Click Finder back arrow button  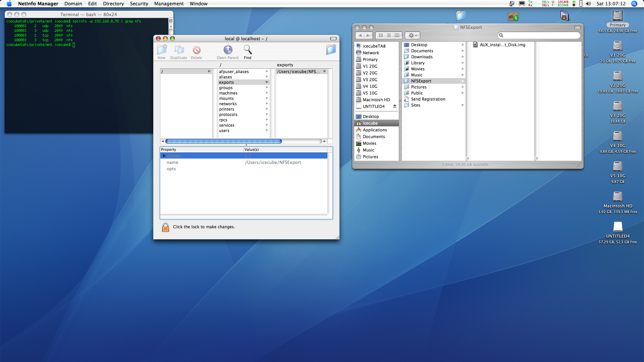(x=360, y=35)
